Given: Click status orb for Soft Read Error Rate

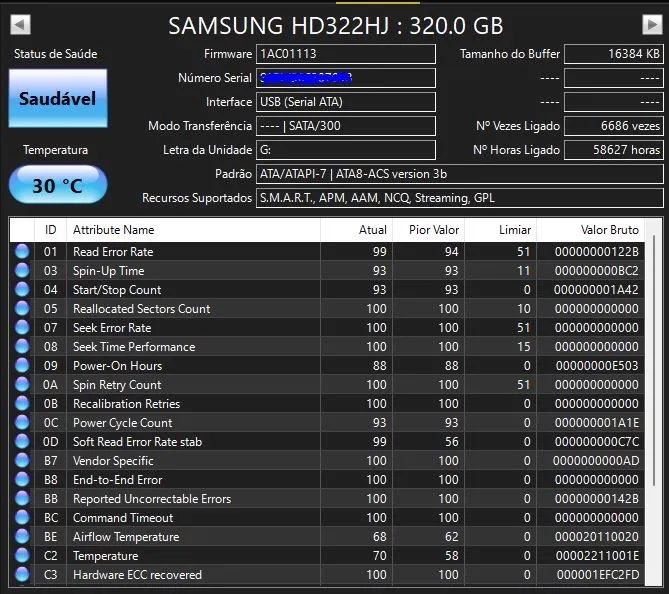Looking at the screenshot, I should (22, 441).
